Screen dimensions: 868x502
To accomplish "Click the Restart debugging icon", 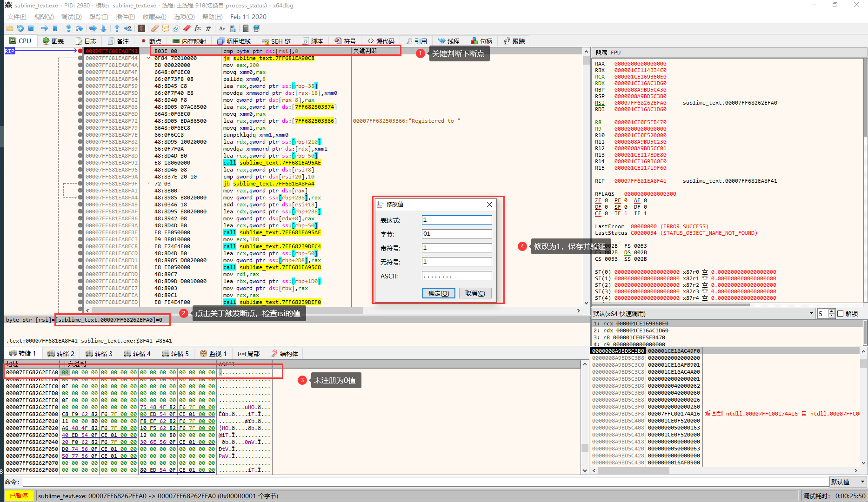I will coord(20,28).
